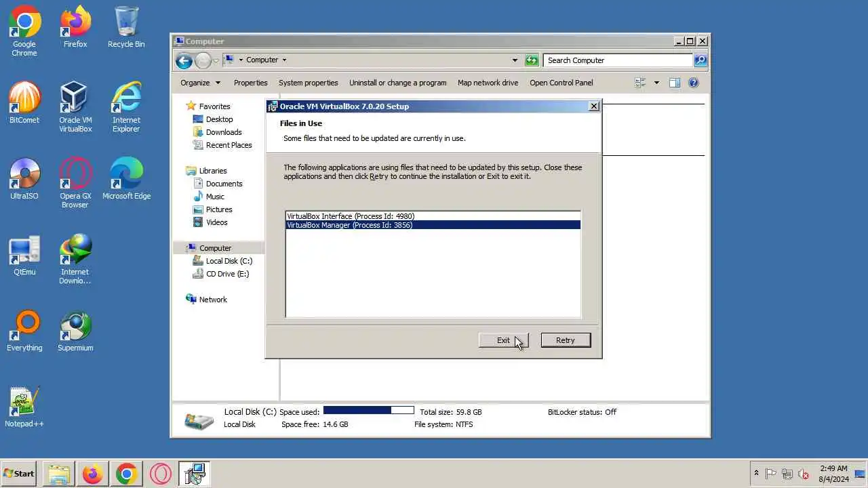Click the Search Computer input field

(618, 60)
